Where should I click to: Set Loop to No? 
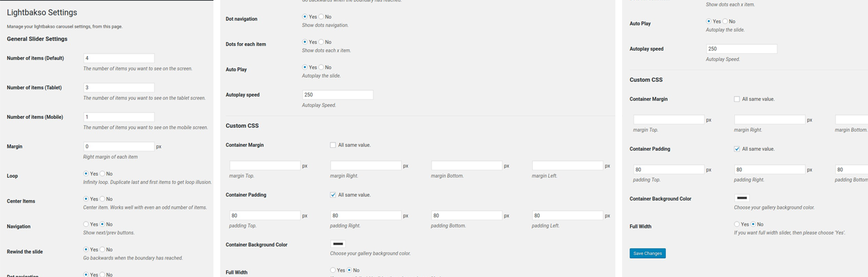[102, 174]
